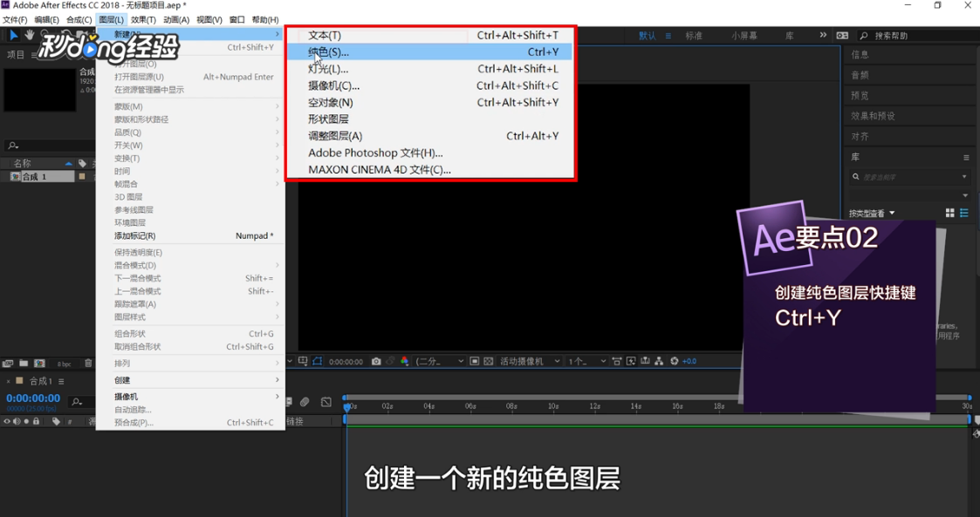Open the resolution dropdown showing 二分
980x517 pixels.
(x=439, y=362)
